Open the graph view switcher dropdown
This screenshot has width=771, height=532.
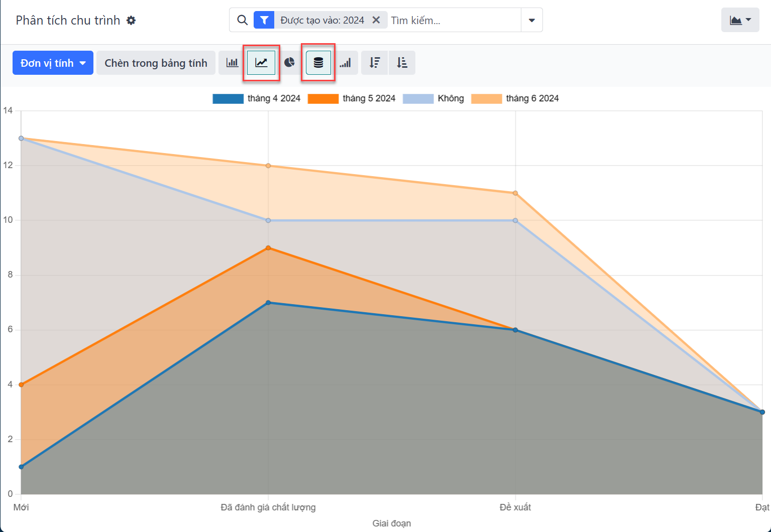[740, 20]
